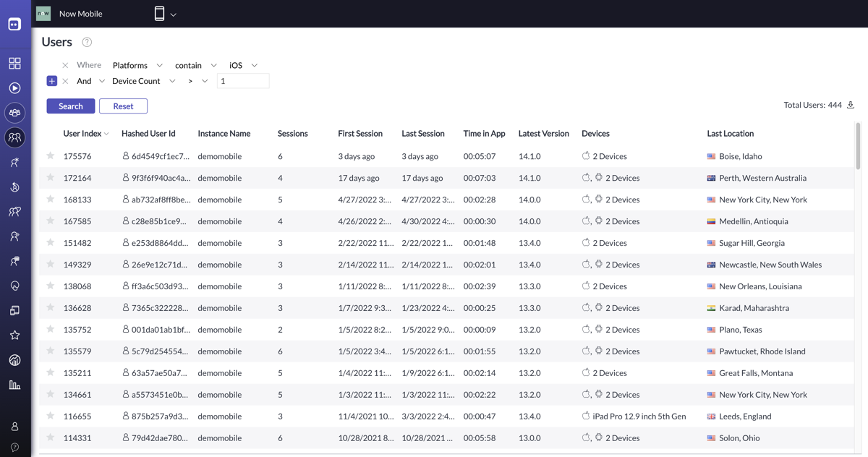Image resolution: width=868 pixels, height=457 pixels.
Task: Select the circled user-groups sidebar icon
Action: pos(14,113)
